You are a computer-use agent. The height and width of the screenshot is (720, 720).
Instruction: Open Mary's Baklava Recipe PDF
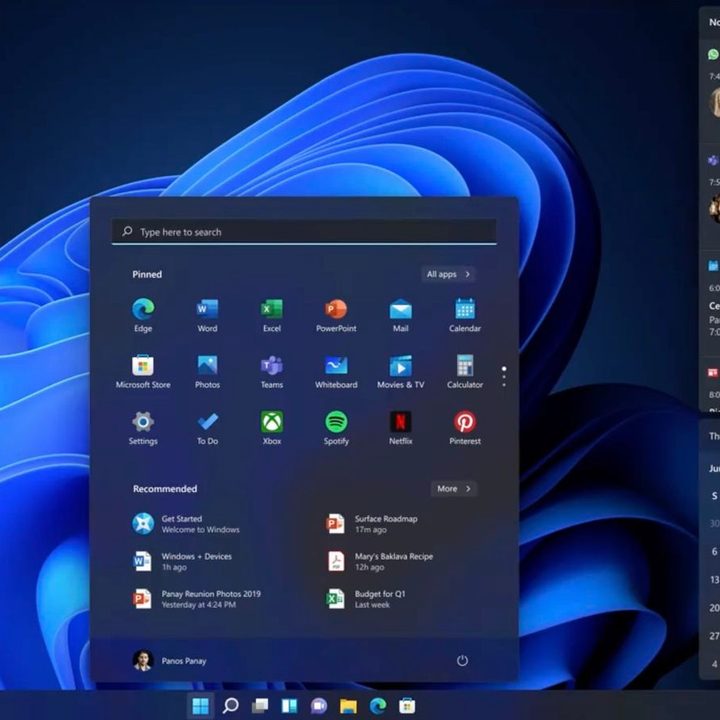click(380, 562)
